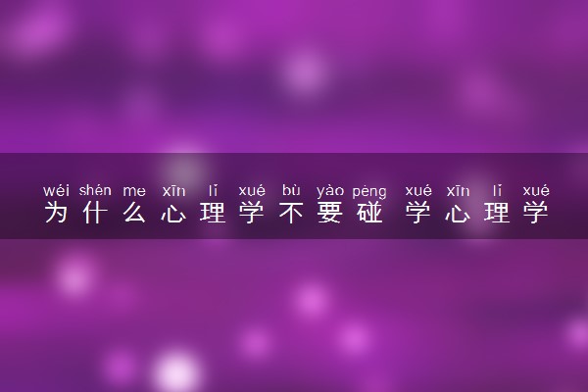The height and width of the screenshot is (392, 588).
Task: Select the character 不
Action: 291,213
